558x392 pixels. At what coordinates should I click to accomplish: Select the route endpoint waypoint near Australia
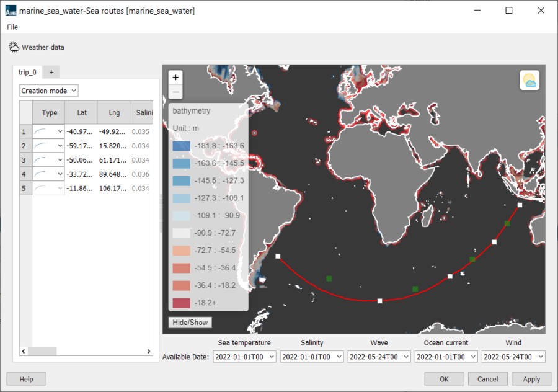(x=518, y=204)
